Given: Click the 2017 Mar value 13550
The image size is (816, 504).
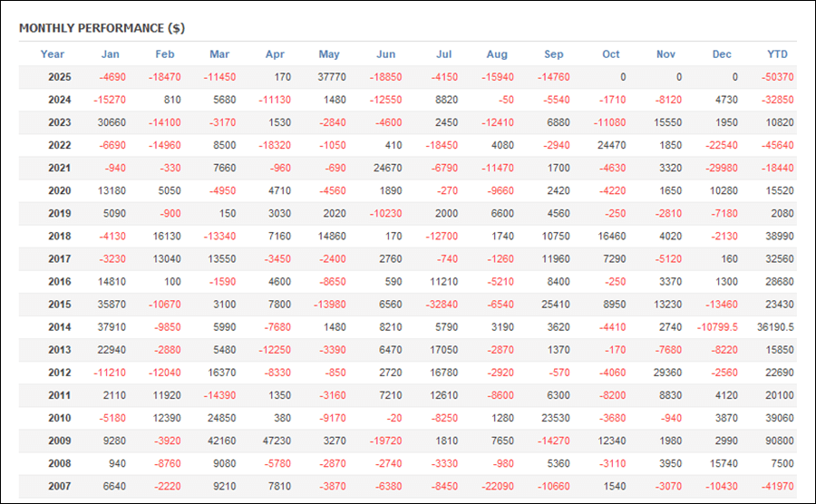Looking at the screenshot, I should pyautogui.click(x=222, y=259).
